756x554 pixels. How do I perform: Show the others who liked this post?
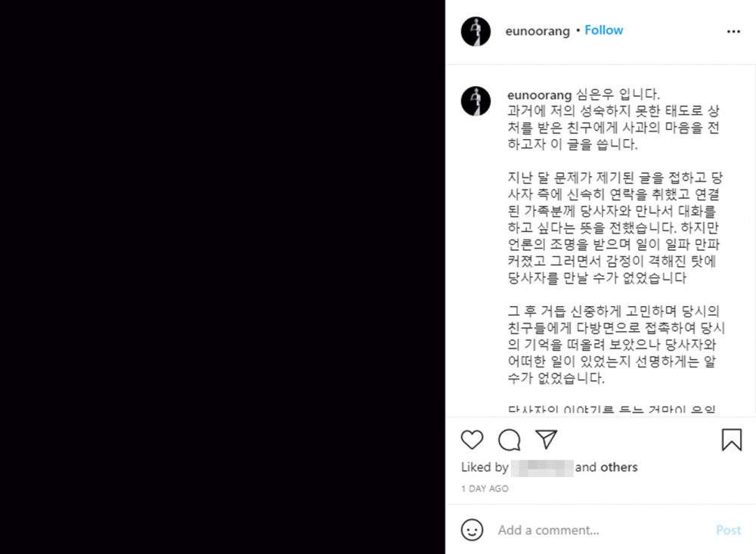(618, 467)
